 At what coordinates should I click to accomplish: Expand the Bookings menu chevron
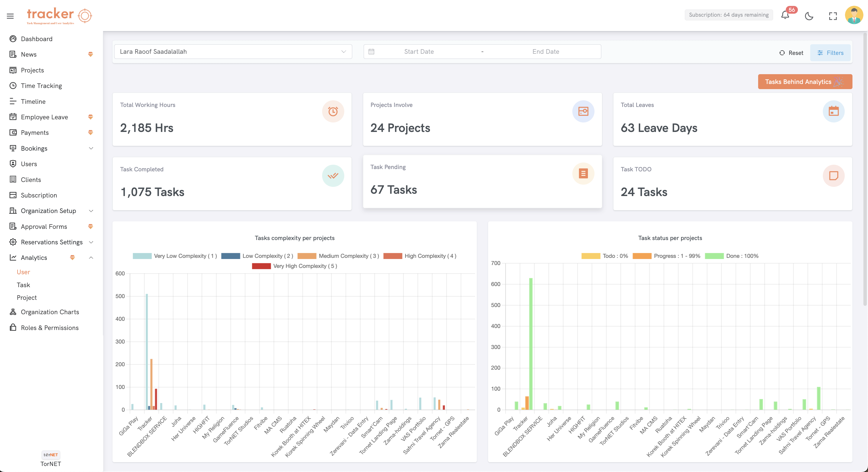pyautogui.click(x=91, y=148)
